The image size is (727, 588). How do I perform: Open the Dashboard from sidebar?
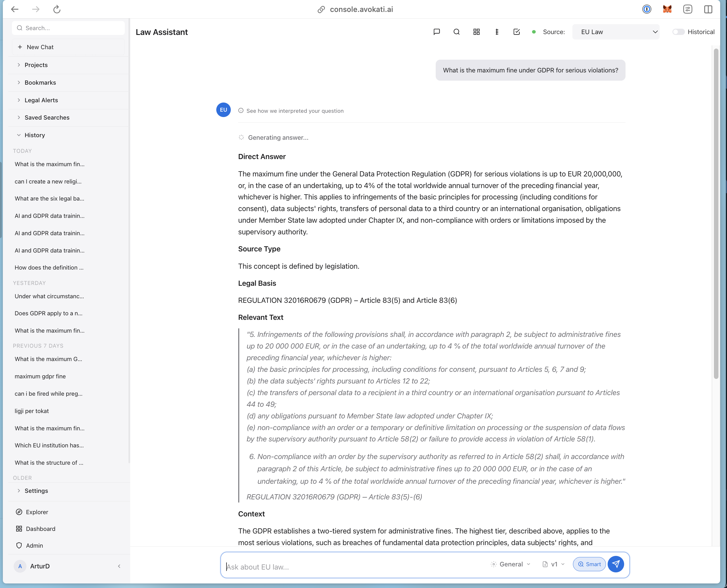(x=40, y=528)
